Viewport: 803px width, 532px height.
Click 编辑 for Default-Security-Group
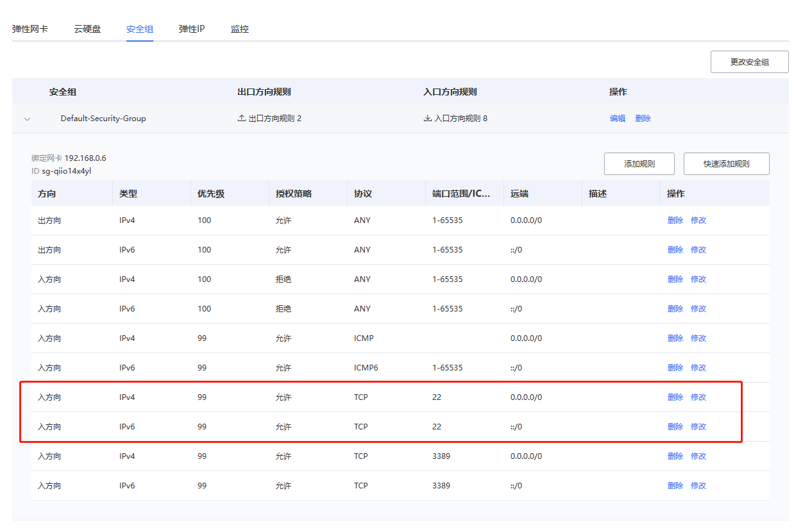click(618, 119)
